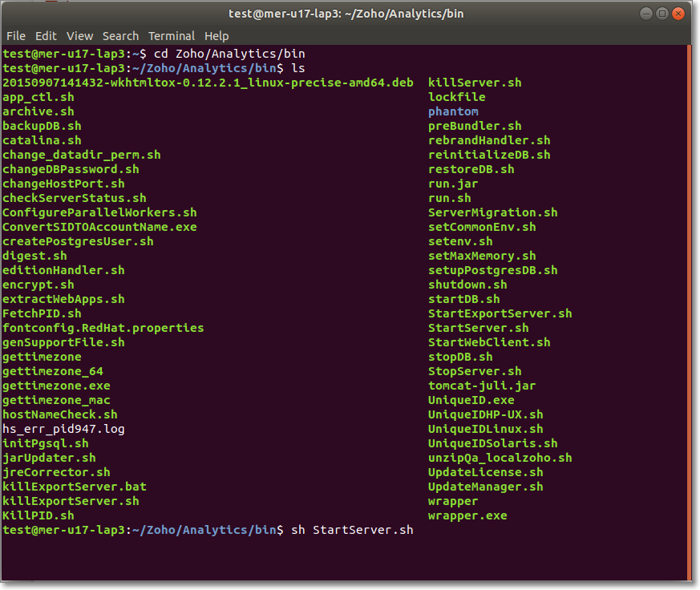Click the killExportServer.bat file name
This screenshot has height=590, width=700.
(74, 487)
